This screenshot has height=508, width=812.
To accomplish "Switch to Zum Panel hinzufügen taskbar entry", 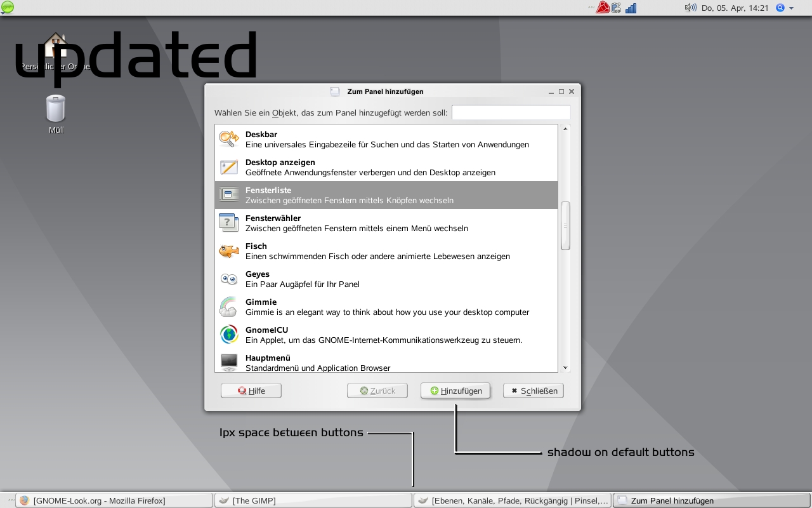I will (712, 500).
